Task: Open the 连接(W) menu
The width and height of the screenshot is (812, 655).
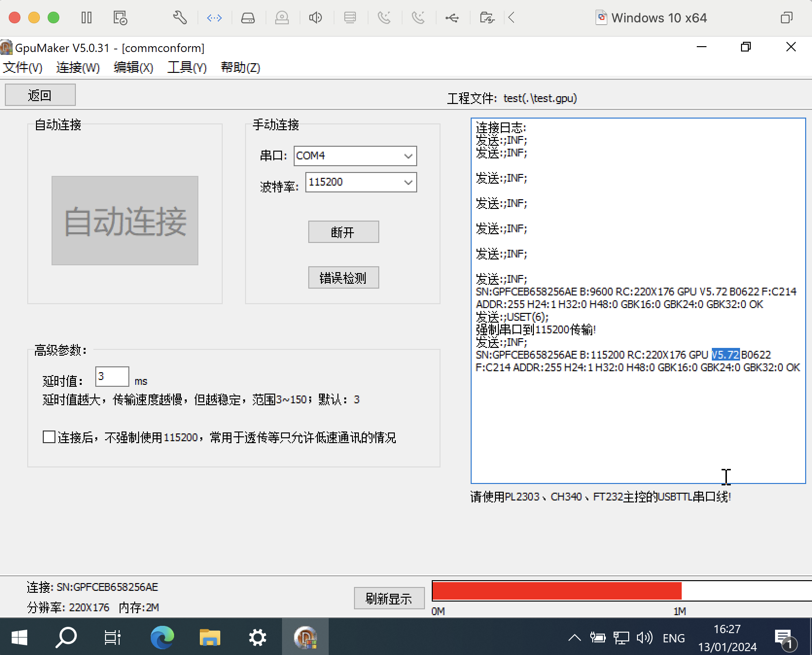Action: coord(78,67)
